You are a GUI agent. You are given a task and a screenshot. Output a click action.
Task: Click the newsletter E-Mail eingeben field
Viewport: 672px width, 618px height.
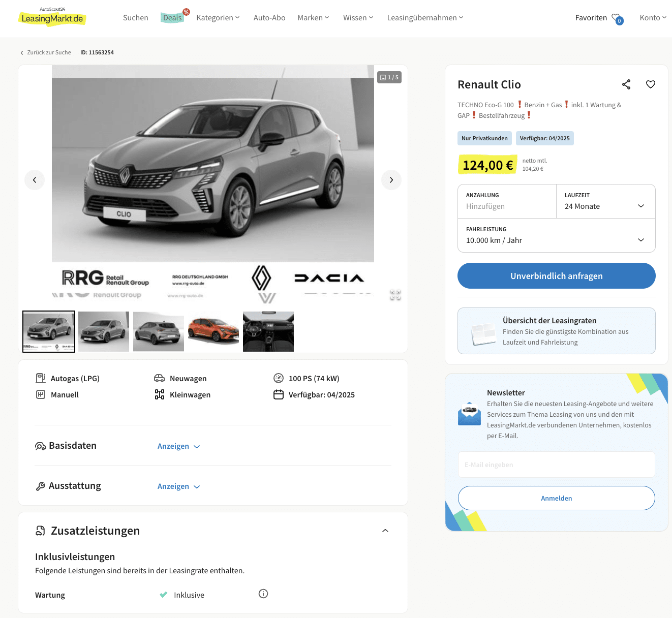(x=557, y=465)
